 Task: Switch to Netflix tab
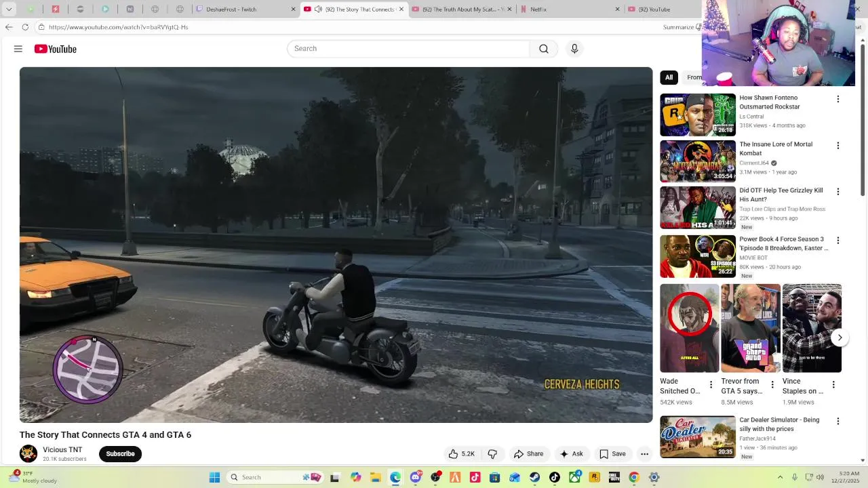(x=570, y=9)
